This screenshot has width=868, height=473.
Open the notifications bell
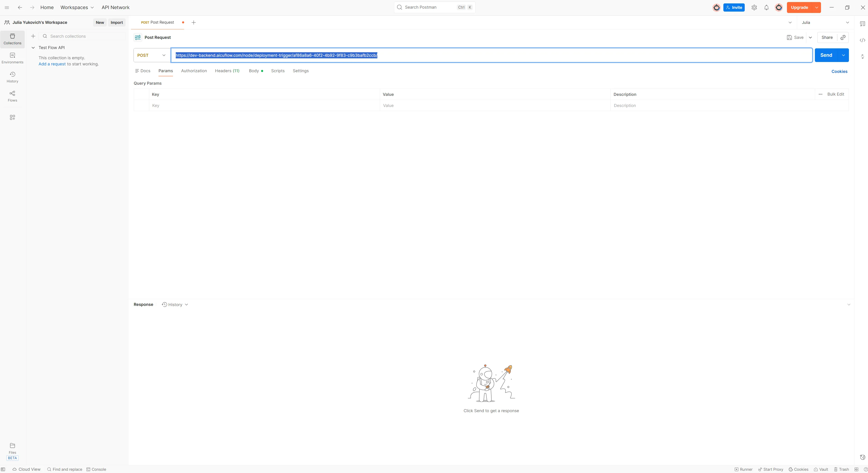[766, 7]
